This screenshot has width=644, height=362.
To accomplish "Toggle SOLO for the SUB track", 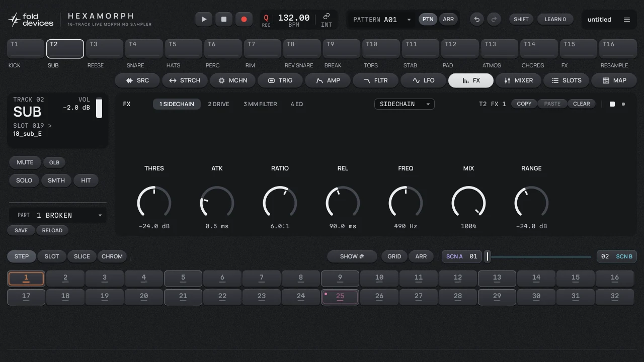I will 24,180.
